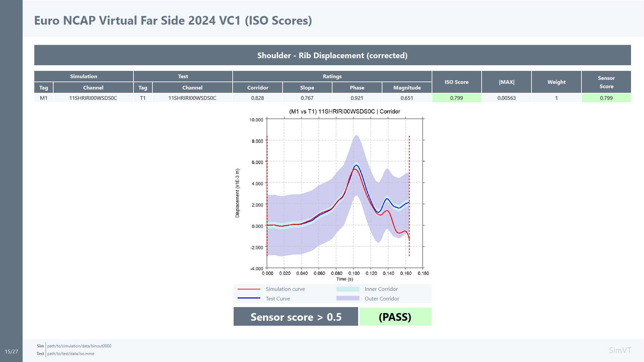Click the Phase sub-column header
The image size is (644, 362).
pyautogui.click(x=357, y=88)
